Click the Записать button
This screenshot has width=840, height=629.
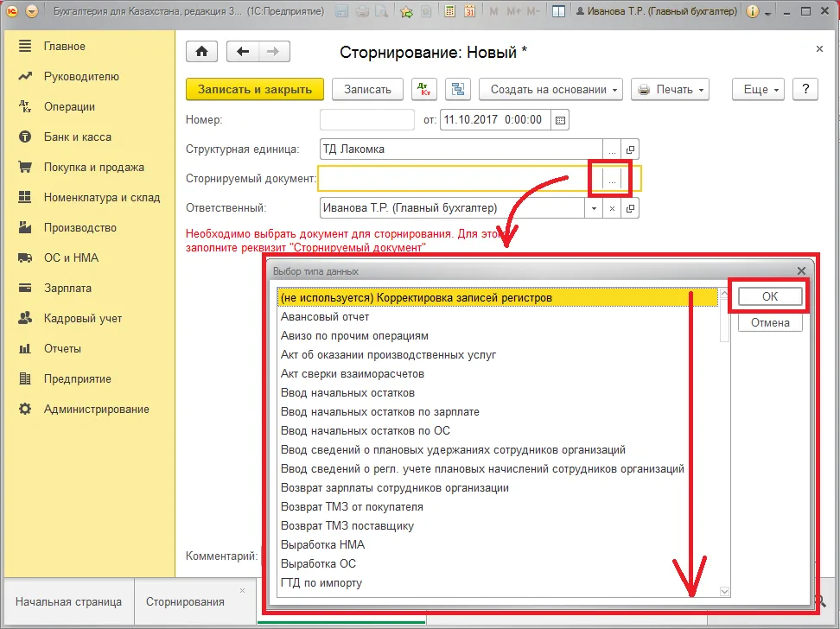367,90
